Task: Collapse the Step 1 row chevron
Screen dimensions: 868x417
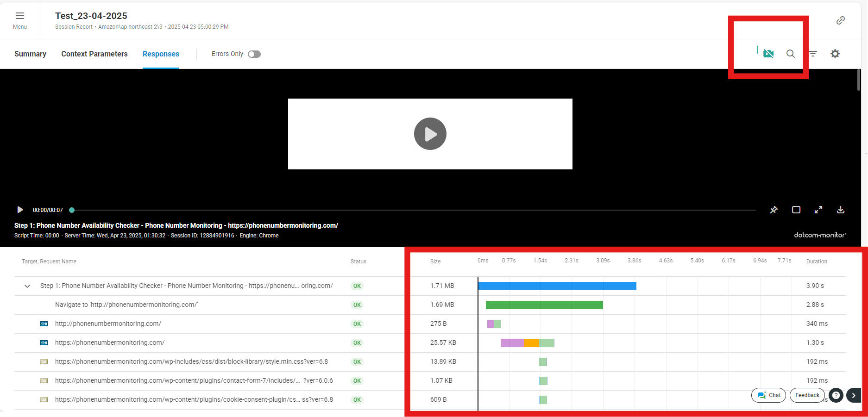Action: tap(27, 286)
